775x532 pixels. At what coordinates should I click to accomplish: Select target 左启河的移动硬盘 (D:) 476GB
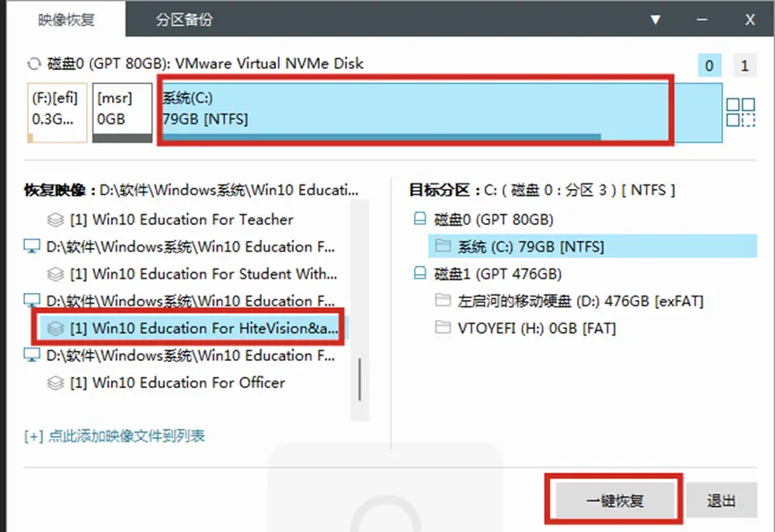click(x=581, y=301)
